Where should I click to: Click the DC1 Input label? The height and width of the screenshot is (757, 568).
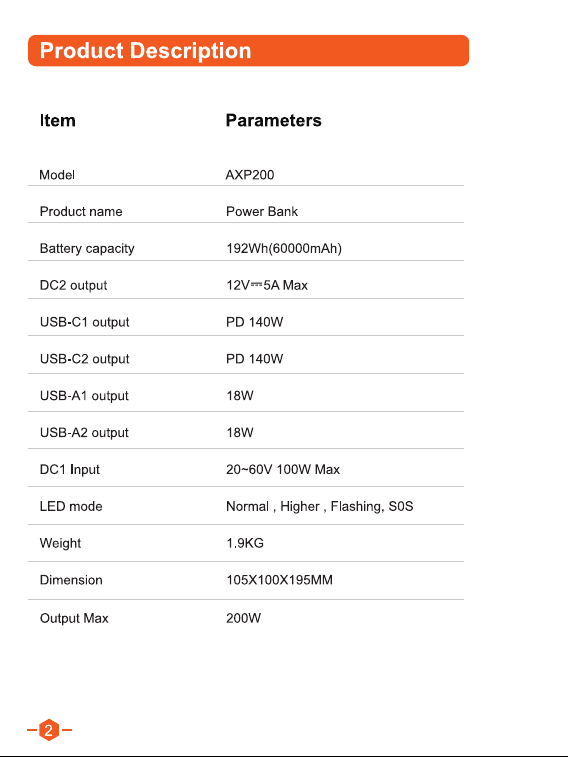(x=69, y=469)
